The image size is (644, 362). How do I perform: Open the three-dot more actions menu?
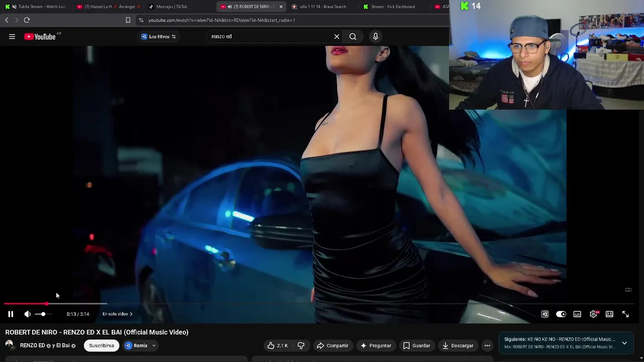click(x=487, y=345)
